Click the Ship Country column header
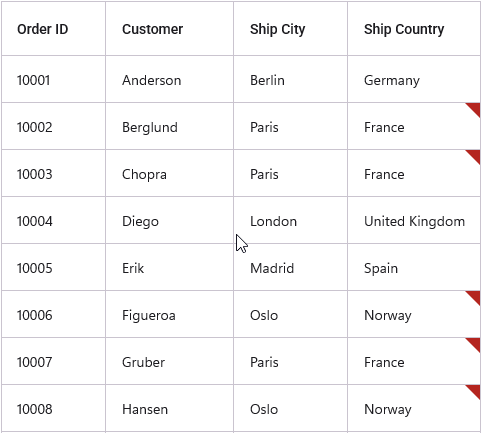Viewport: 482px width, 433px height. point(414,29)
